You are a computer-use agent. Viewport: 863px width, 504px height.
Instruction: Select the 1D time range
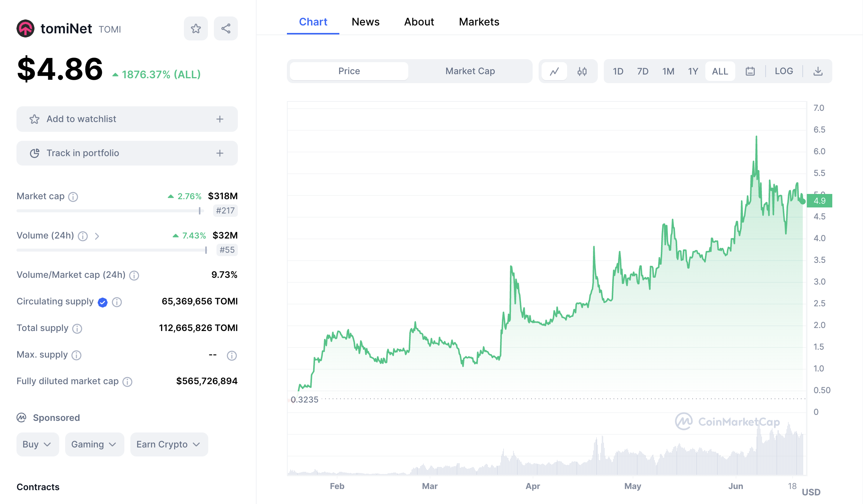618,71
